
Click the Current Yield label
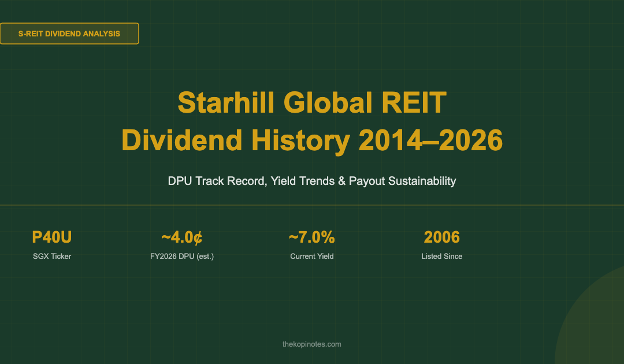click(311, 256)
